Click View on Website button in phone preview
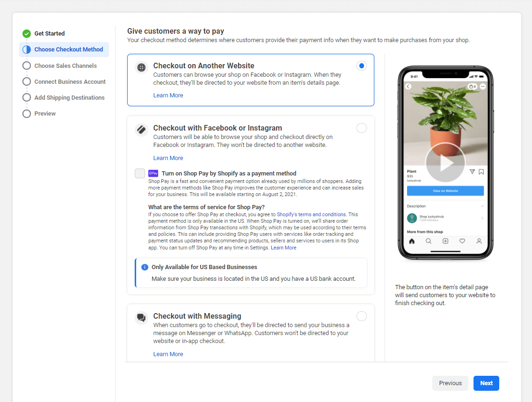532x402 pixels. coord(445,191)
